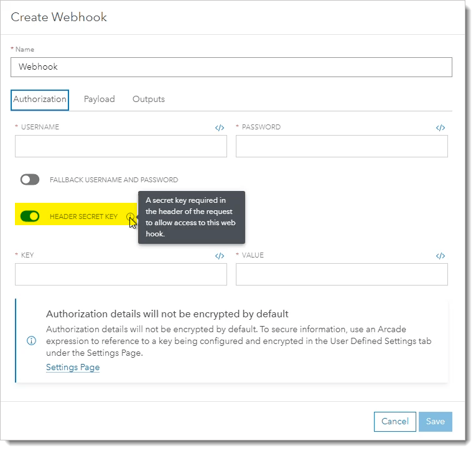The height and width of the screenshot is (451, 476).
Task: Save the webhook
Action: (436, 422)
